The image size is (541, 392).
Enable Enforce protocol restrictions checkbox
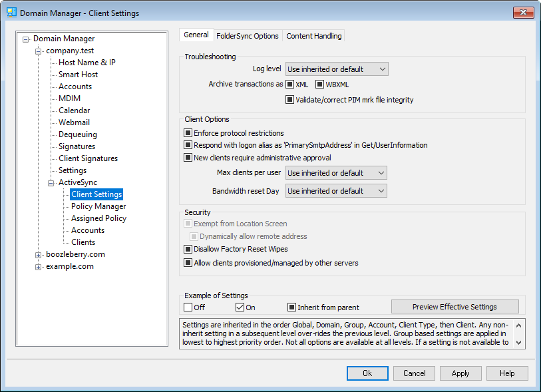point(188,133)
